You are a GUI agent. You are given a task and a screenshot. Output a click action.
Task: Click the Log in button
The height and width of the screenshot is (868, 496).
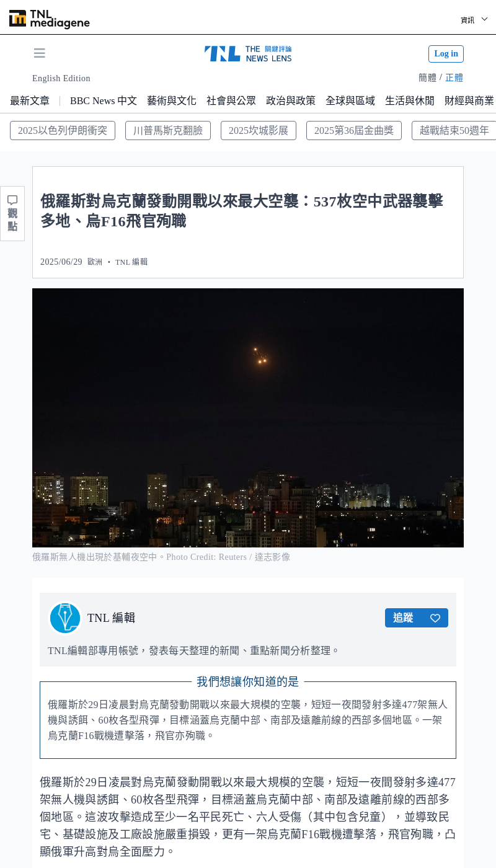(446, 54)
